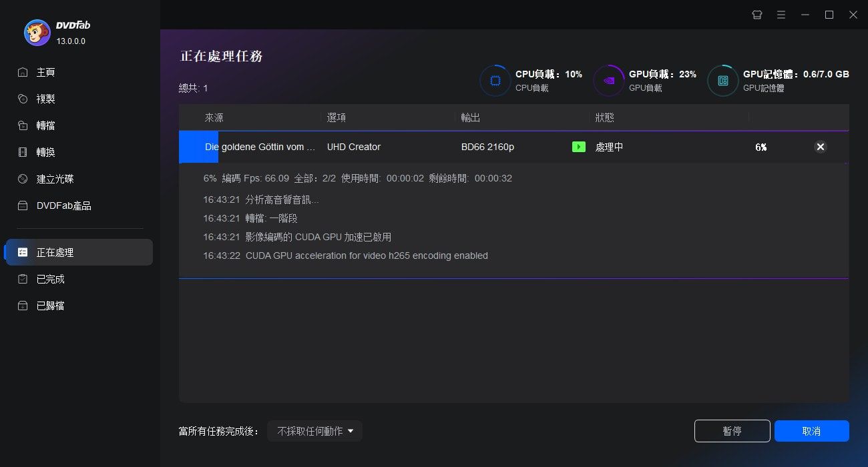Click the CPU load chip icon
Viewport: 868px width, 467px height.
click(x=495, y=81)
